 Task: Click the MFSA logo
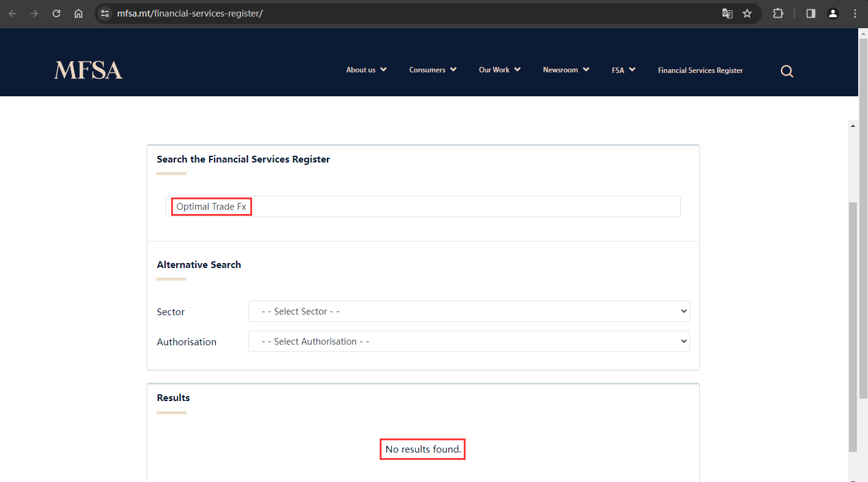tap(88, 70)
